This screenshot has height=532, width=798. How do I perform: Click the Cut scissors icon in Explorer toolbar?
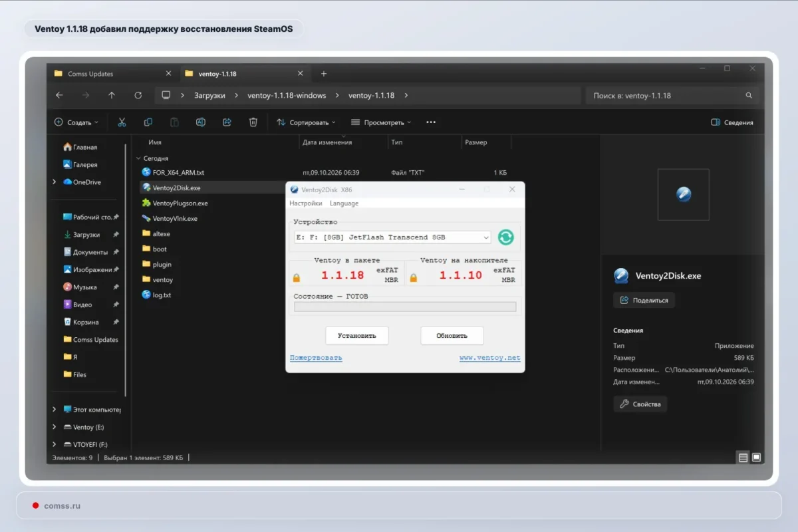(x=122, y=122)
